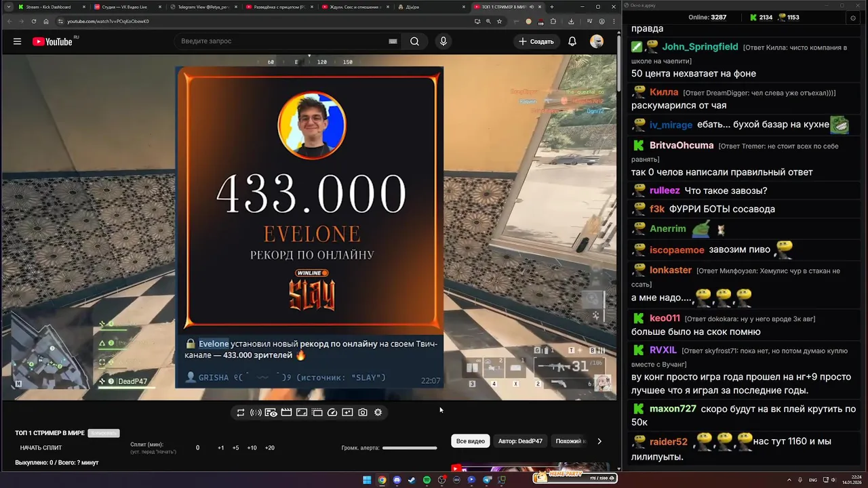Open Chrome downloads icon
Image resolution: width=868 pixels, height=488 pixels.
(571, 21)
